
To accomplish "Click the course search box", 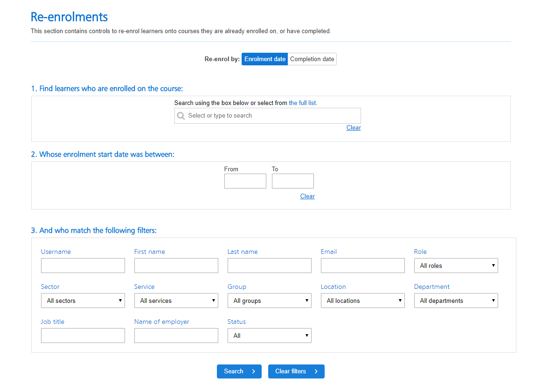I will pos(268,116).
